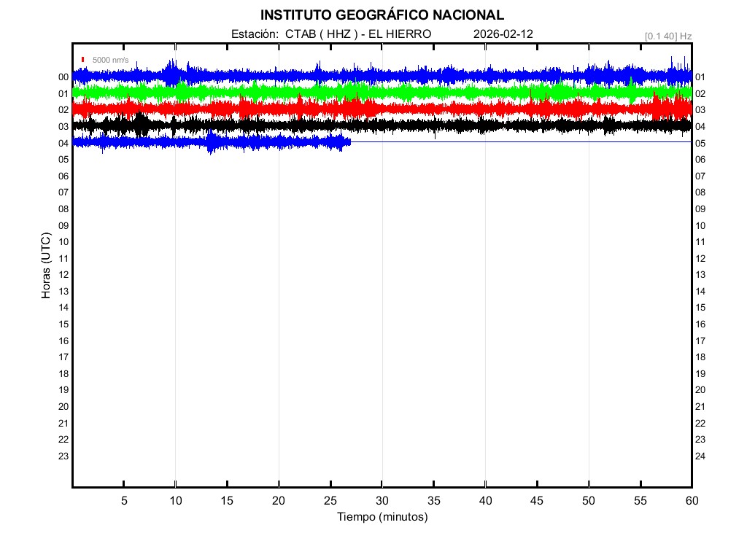Click the 23 hour label on left axis
This screenshot has height=560, width=747.
pos(63,456)
